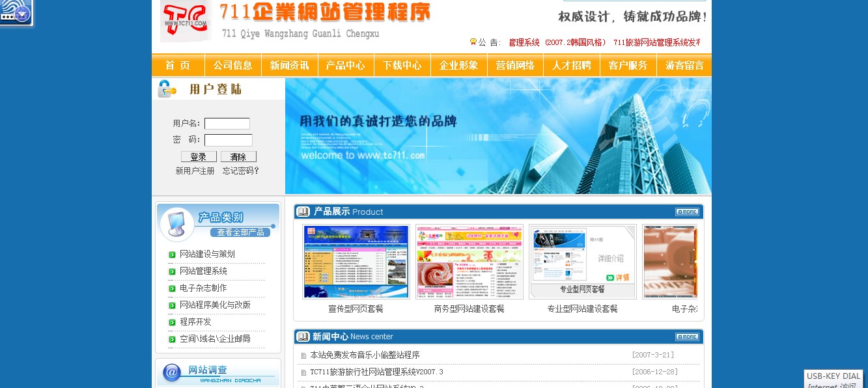Open 人才招聘 navigation item
Image resolution: width=868 pixels, height=388 pixels.
click(x=572, y=65)
